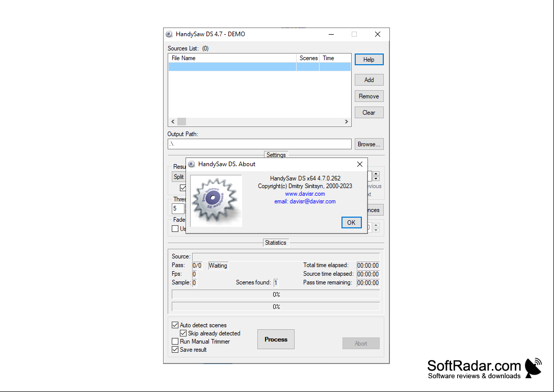The image size is (554, 392).
Task: Click the sources list horizontal scrollbar thumb
Action: pyautogui.click(x=181, y=122)
